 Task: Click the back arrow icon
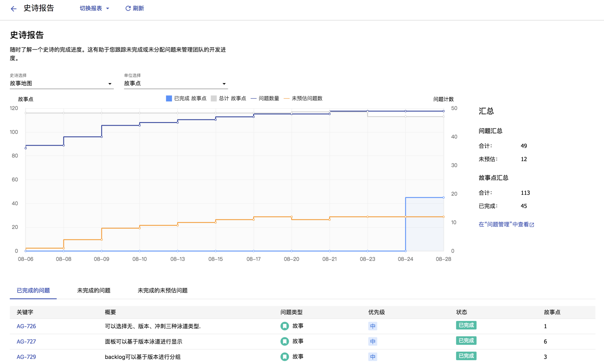point(14,8)
